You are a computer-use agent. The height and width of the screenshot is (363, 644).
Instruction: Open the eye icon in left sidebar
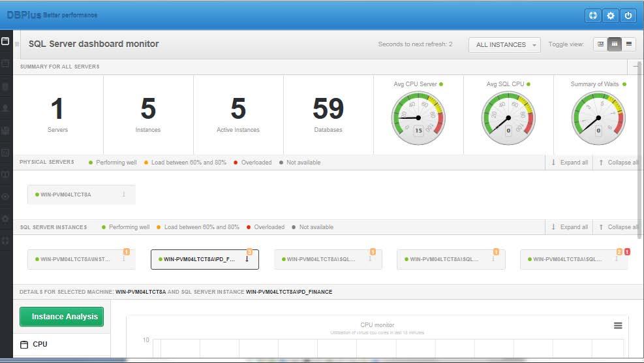click(5, 197)
